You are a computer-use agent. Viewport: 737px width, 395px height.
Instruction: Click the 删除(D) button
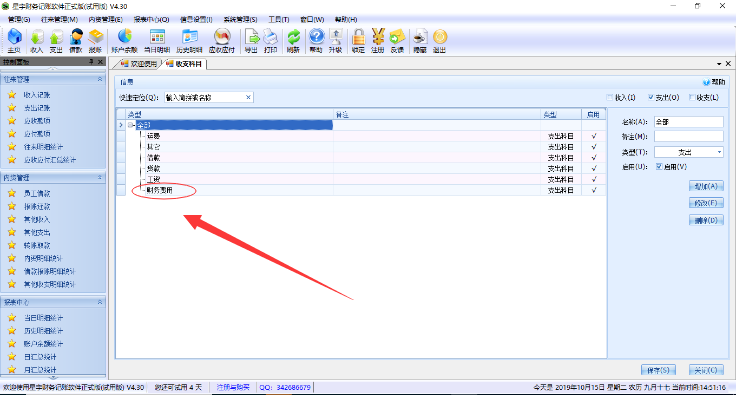click(706, 220)
